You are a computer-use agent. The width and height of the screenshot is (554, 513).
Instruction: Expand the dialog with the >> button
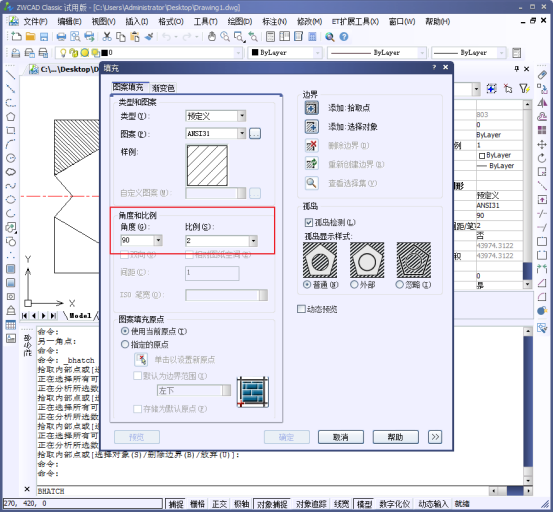click(435, 437)
